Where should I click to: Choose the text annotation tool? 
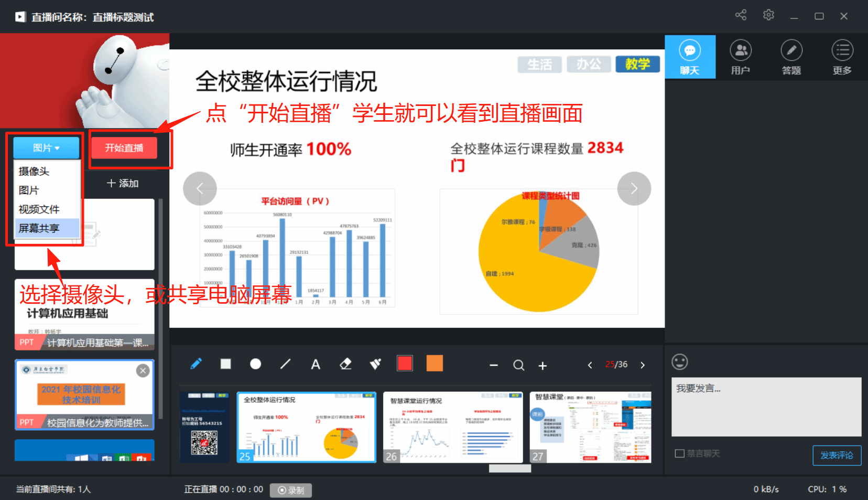point(316,365)
